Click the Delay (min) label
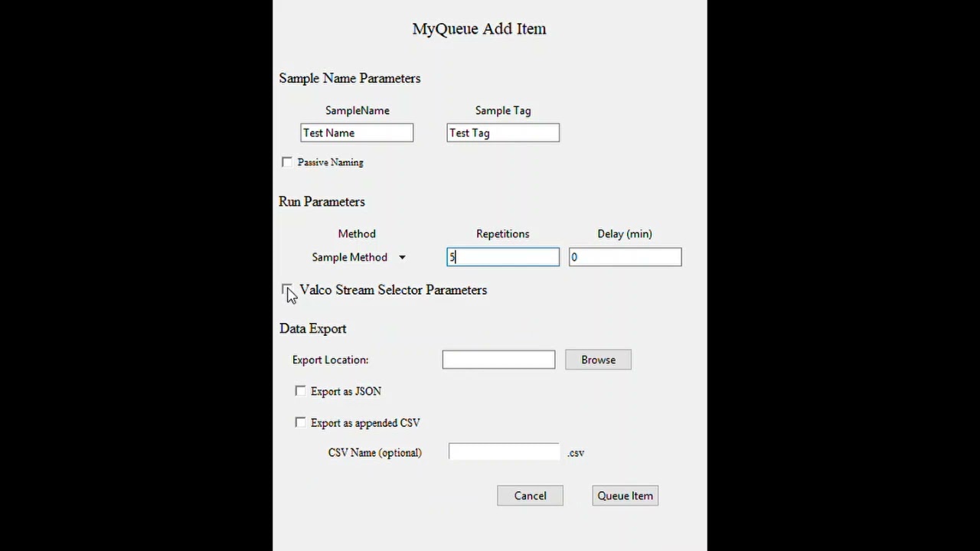The height and width of the screenshot is (551, 980). point(625,234)
